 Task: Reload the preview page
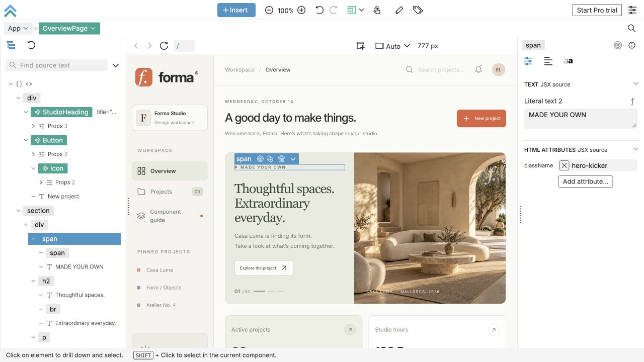tap(164, 46)
